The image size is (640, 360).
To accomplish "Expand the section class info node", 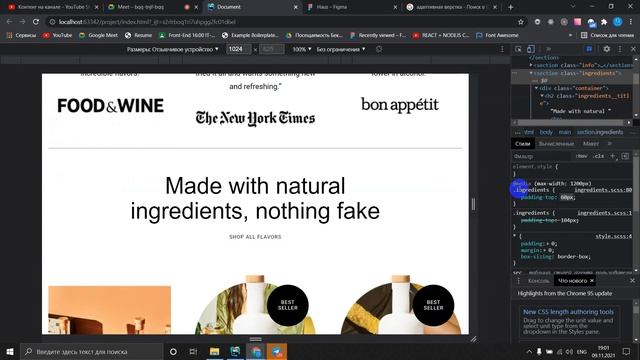I will 531,65.
